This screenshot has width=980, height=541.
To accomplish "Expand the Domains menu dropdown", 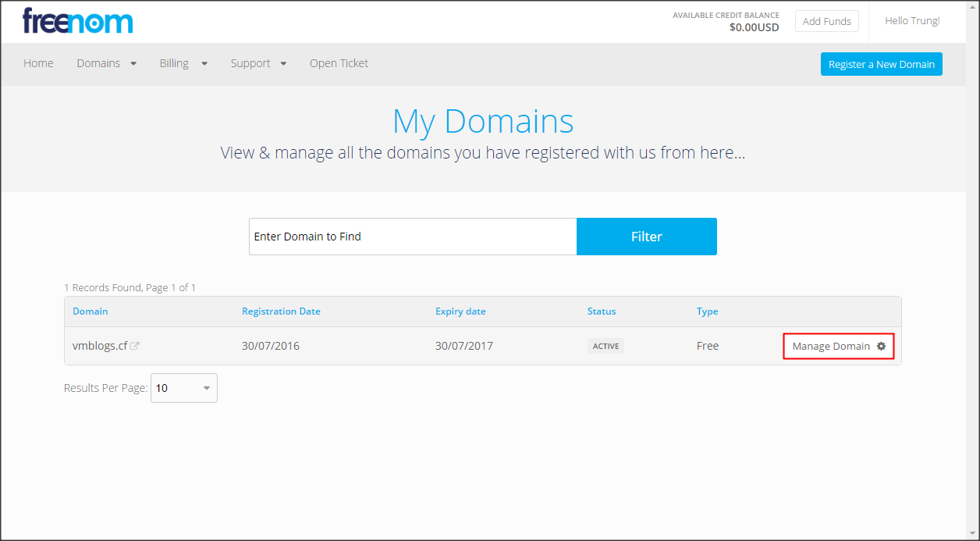I will point(106,63).
